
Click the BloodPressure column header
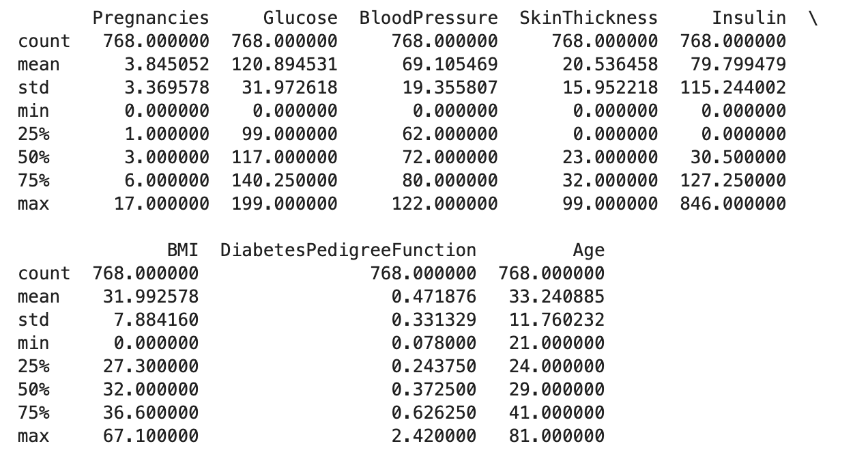(x=429, y=18)
